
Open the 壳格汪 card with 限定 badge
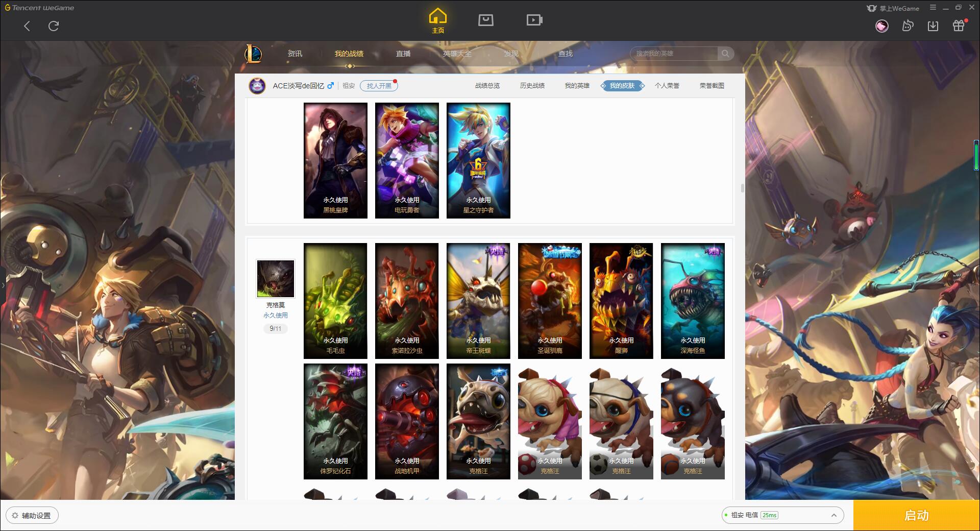click(478, 421)
